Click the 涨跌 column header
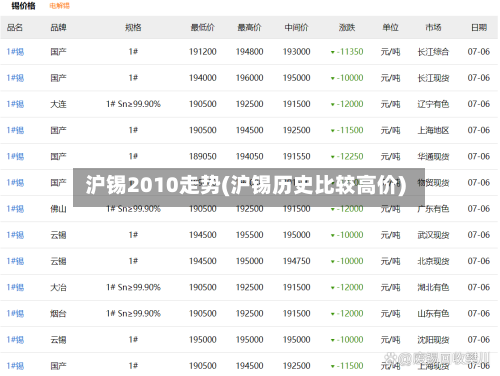The width and height of the screenshot is (500, 376). 347,27
